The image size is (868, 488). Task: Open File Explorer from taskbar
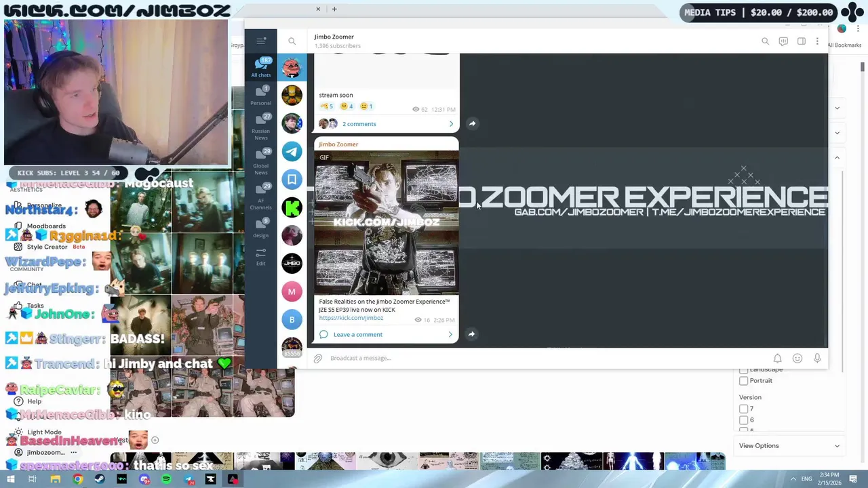(x=56, y=479)
